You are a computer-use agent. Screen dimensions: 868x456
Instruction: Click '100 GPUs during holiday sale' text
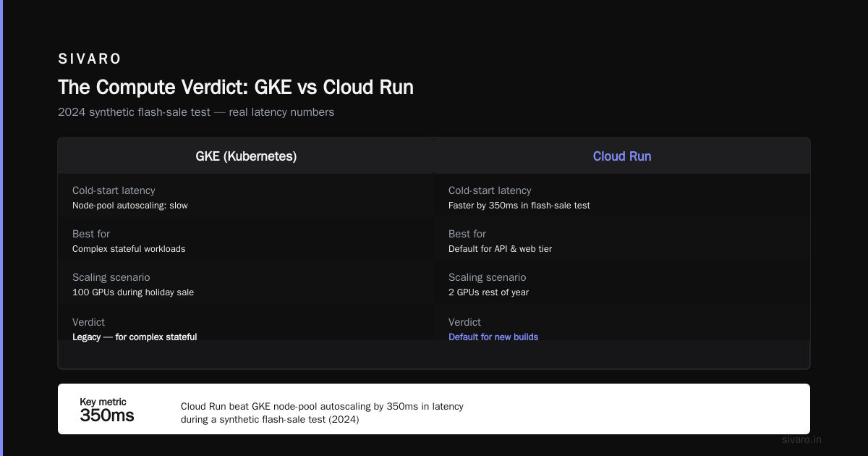133,292
